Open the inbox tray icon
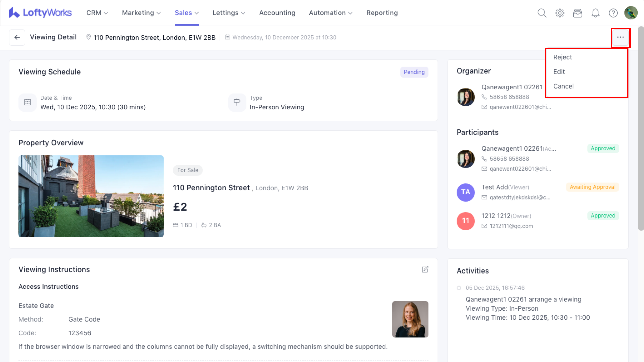Viewport: 644px width, 362px height. [x=578, y=13]
